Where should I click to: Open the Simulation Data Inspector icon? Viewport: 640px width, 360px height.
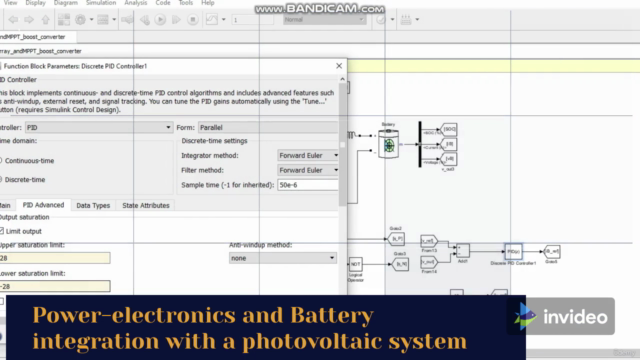point(211,19)
